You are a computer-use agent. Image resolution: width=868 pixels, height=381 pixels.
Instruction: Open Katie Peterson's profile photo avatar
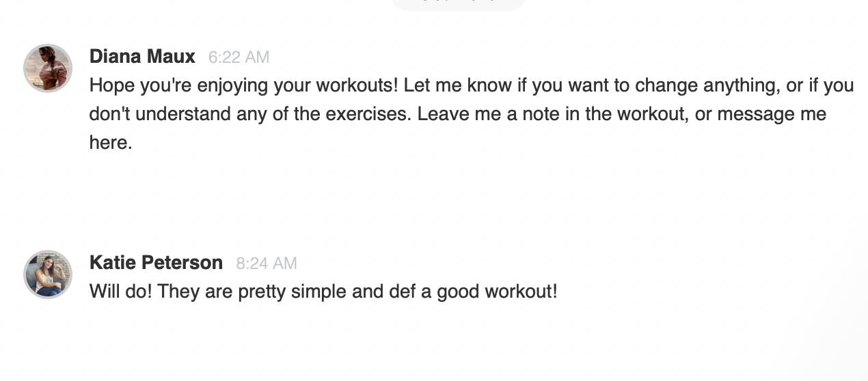(48, 274)
